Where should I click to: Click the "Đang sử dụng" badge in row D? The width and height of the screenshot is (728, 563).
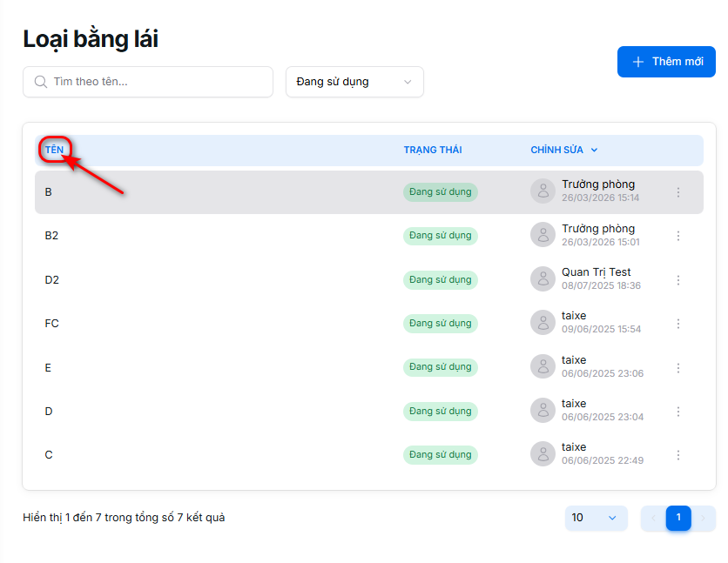440,411
